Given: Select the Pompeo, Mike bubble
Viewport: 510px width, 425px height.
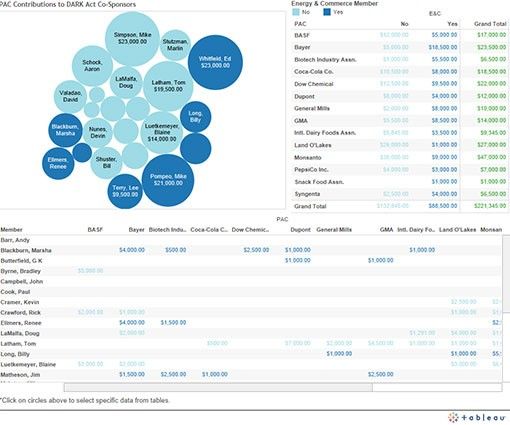Looking at the screenshot, I should tap(168, 180).
